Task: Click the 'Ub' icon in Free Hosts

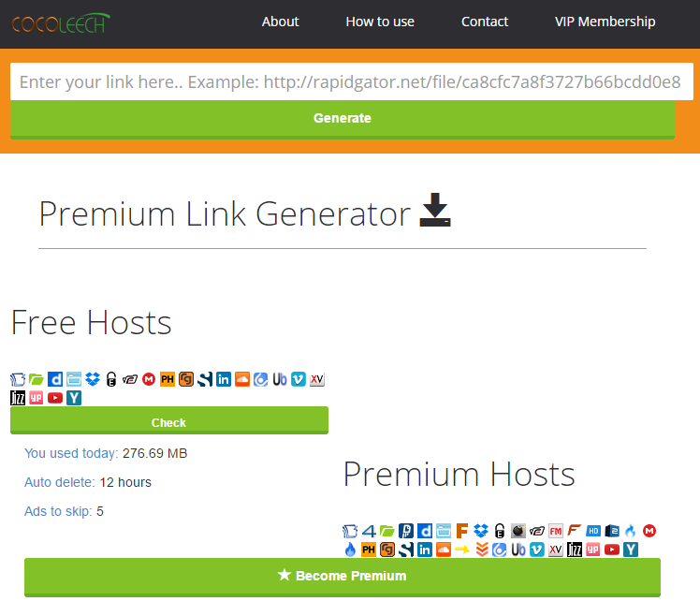Action: point(280,379)
